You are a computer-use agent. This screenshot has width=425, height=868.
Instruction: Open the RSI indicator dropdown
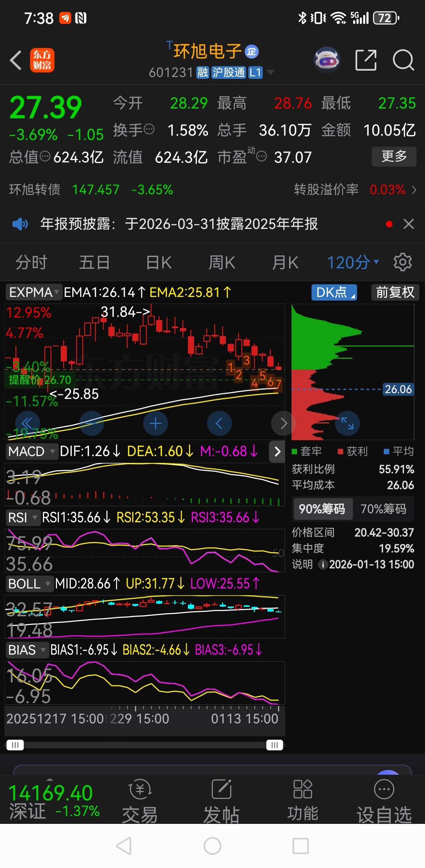click(23, 518)
